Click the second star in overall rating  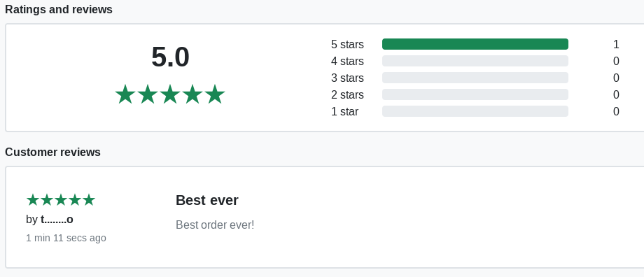tap(148, 94)
